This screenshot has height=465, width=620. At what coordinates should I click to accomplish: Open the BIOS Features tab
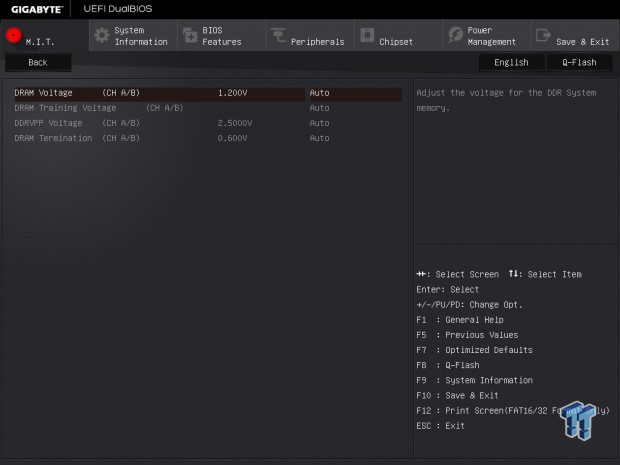pos(222,36)
